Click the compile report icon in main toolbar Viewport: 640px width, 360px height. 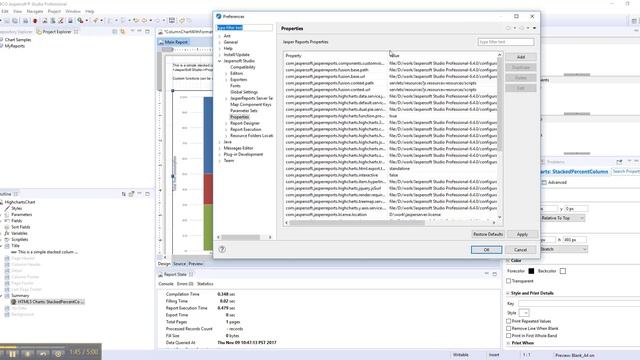coord(44,20)
